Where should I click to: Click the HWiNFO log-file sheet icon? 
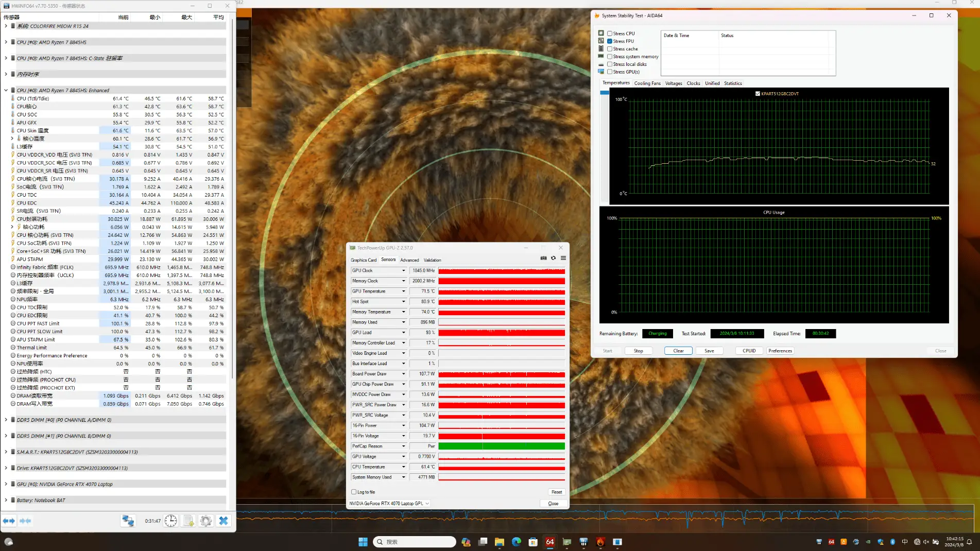pos(188,521)
